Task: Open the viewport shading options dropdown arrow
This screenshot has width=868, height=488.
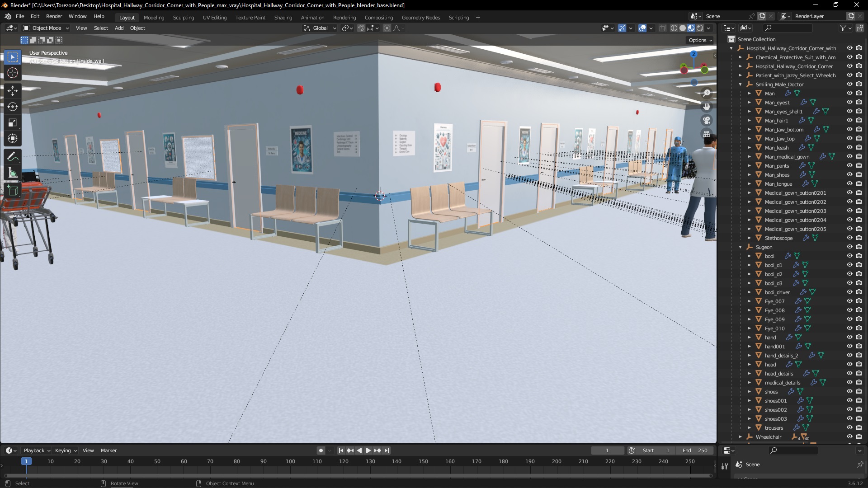Action: (x=709, y=28)
